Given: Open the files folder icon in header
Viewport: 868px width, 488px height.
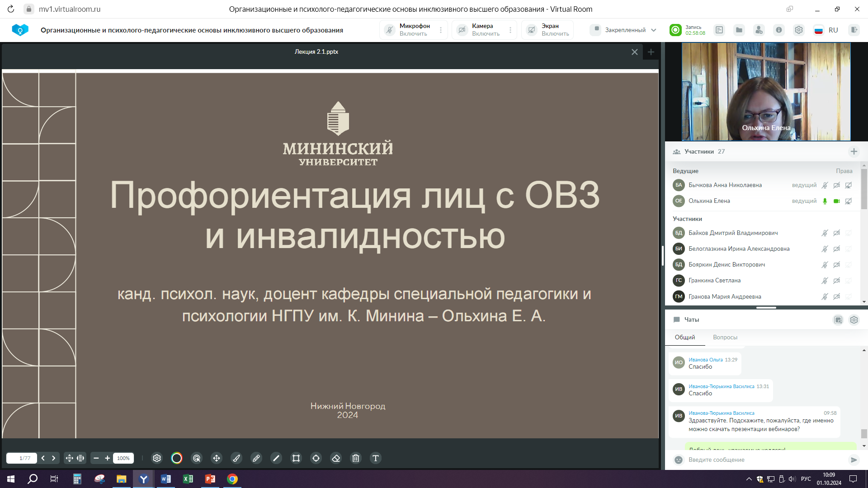Looking at the screenshot, I should point(739,30).
